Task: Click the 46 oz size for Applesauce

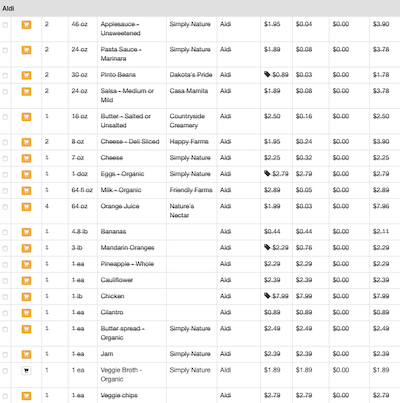Action: tap(79, 24)
